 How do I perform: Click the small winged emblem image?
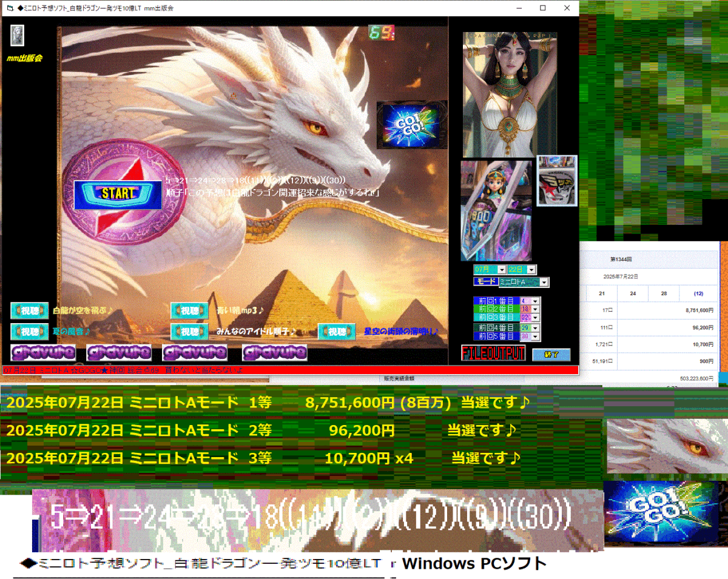[557, 181]
